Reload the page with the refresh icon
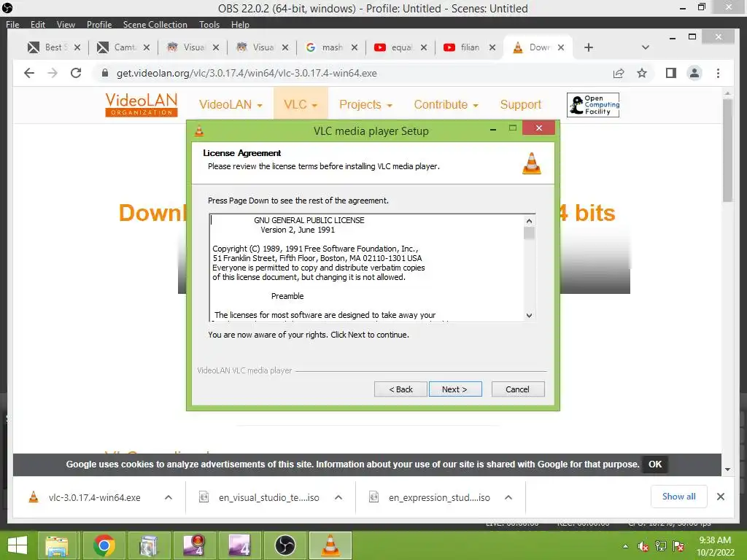Viewport: 747px width, 560px height. (76, 73)
